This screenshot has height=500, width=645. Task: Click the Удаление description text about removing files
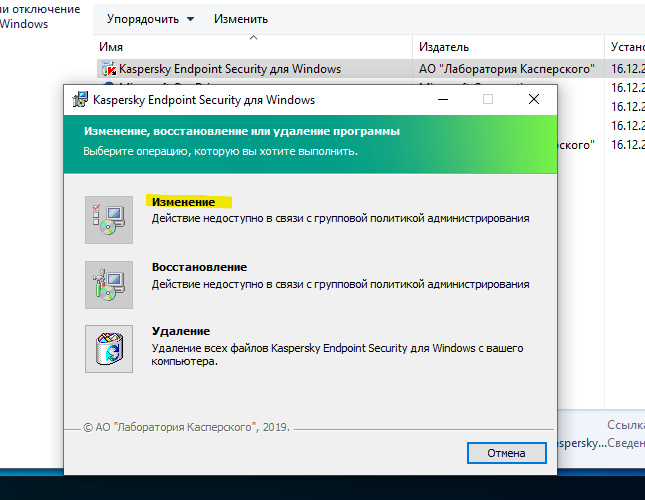[337, 355]
